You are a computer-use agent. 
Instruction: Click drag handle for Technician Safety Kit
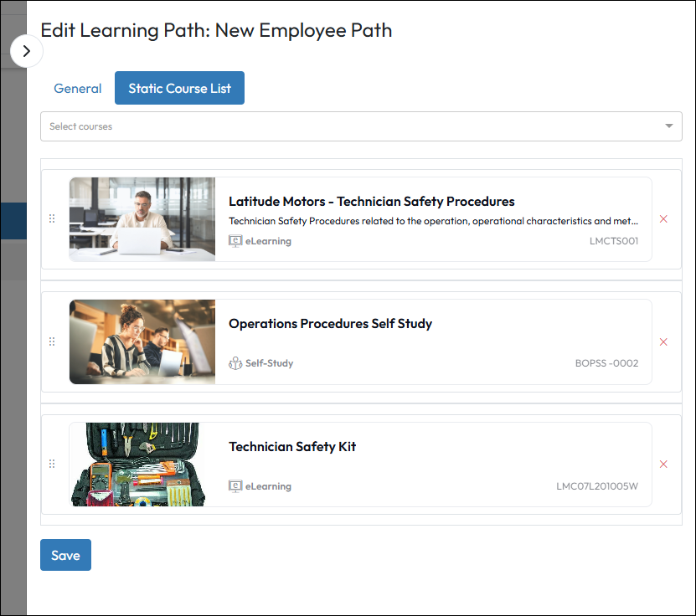click(52, 464)
